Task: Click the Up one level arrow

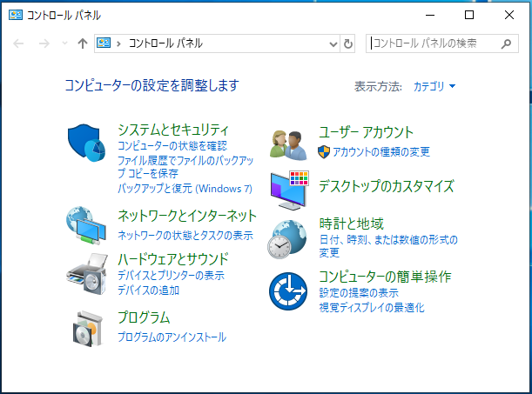Action: coord(83,43)
